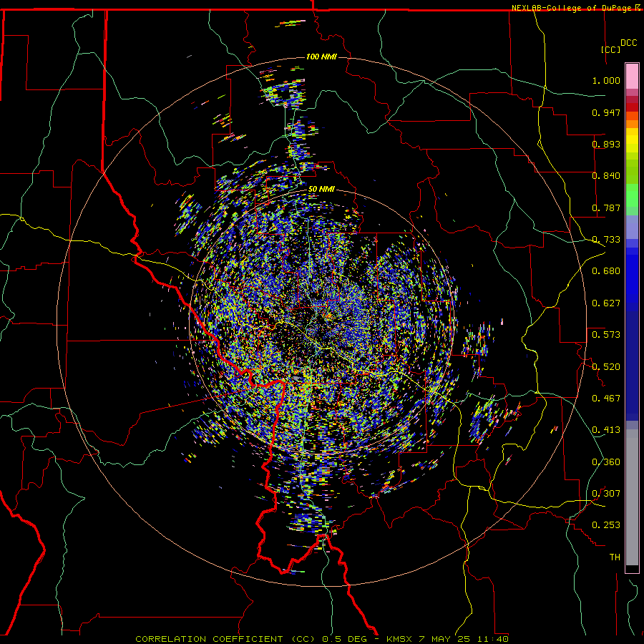644x644 pixels.
Task: Click the 0.840 scale value
Action: point(606,176)
